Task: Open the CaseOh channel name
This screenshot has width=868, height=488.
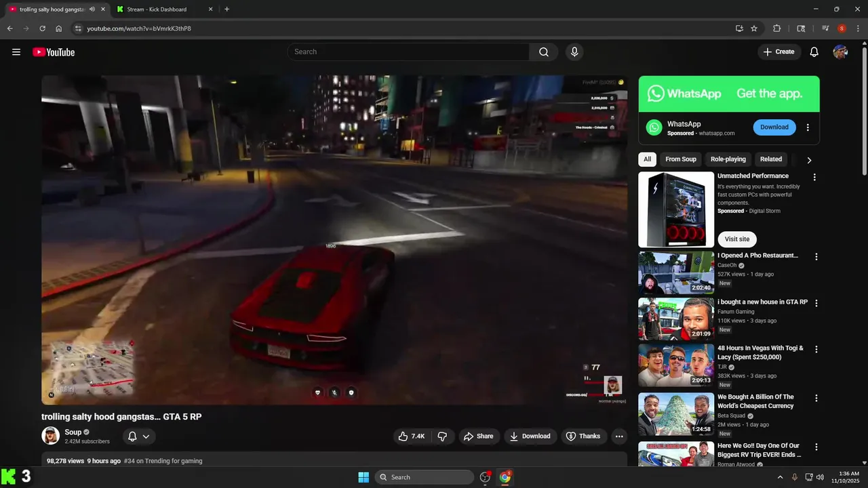Action: tap(727, 266)
